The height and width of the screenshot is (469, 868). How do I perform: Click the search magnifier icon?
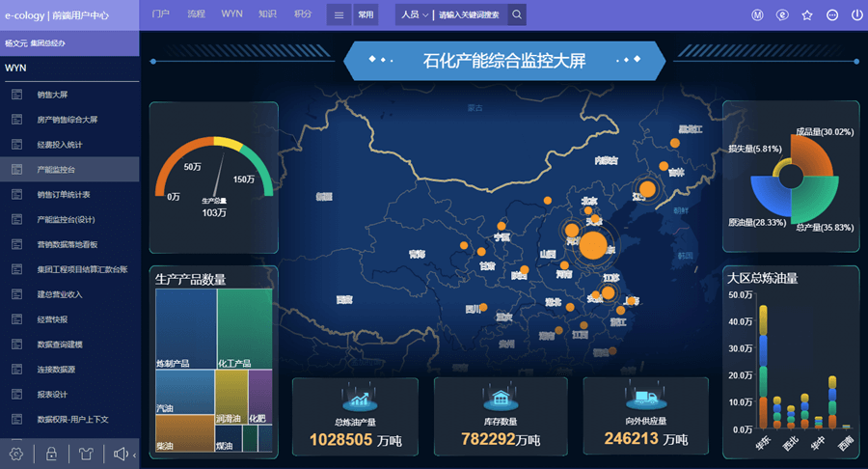[518, 15]
